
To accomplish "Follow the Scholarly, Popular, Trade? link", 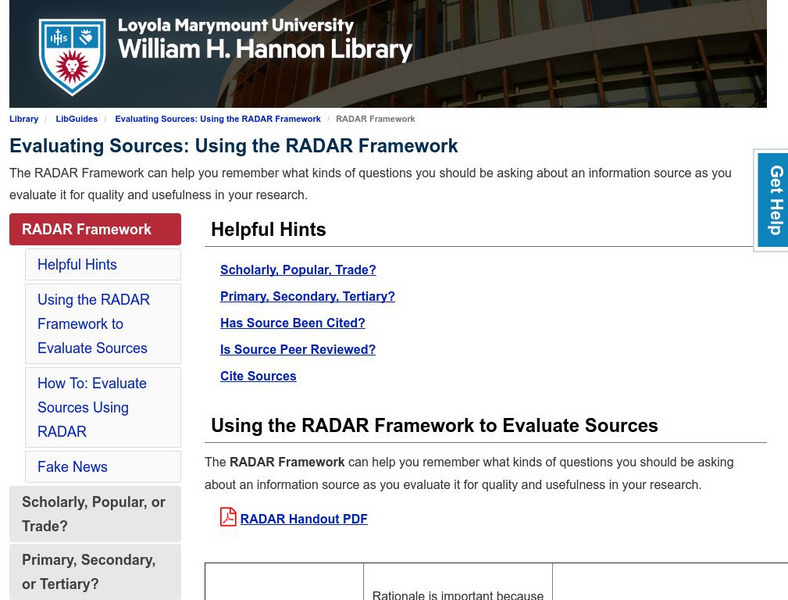I will pos(298,270).
